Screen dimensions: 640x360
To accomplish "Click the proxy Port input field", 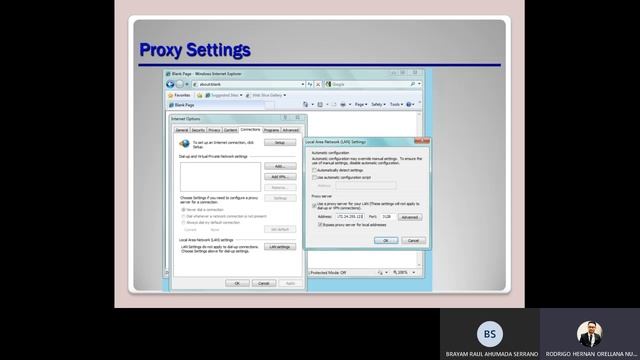I will point(387,217).
